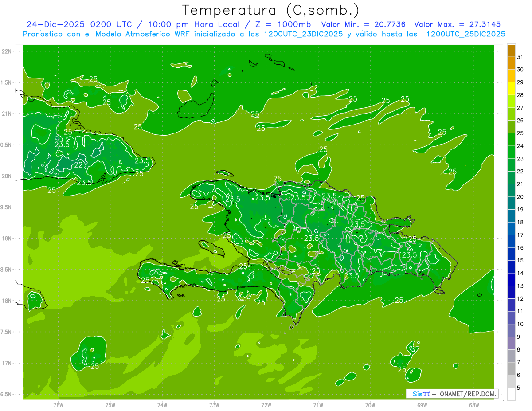The height and width of the screenshot is (411, 532).
Task: Select the 'Z = 1000mb' pressure level text
Action: click(282, 24)
